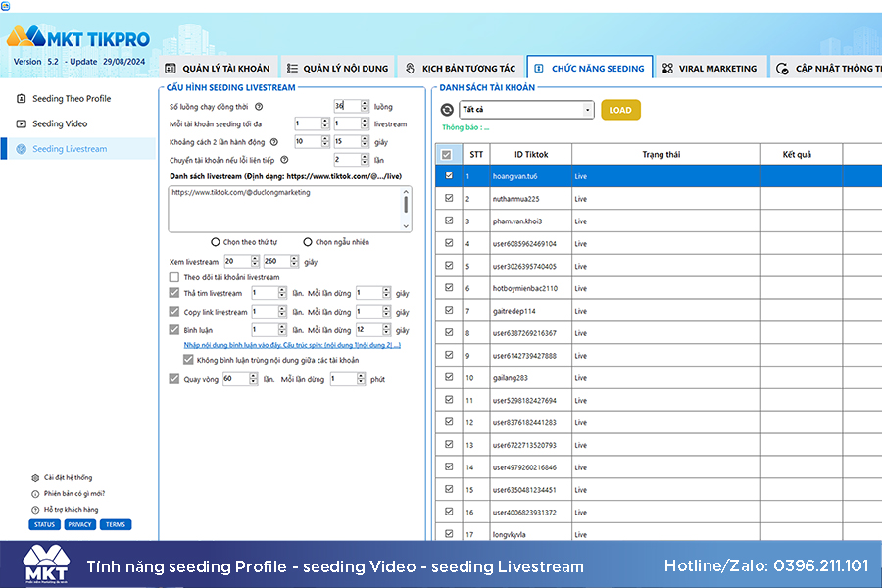The height and width of the screenshot is (588, 882).
Task: Select the Chọn theo thứ tự radio option
Action: [216, 242]
